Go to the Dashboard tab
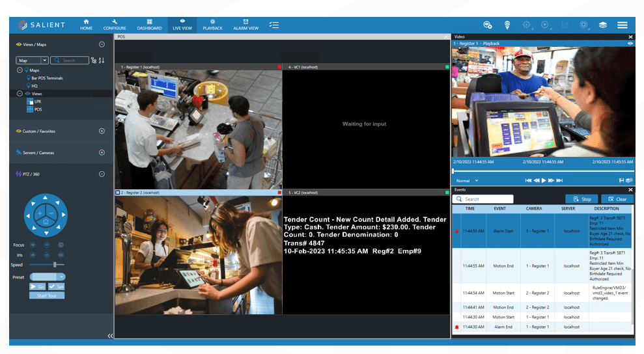 [149, 25]
